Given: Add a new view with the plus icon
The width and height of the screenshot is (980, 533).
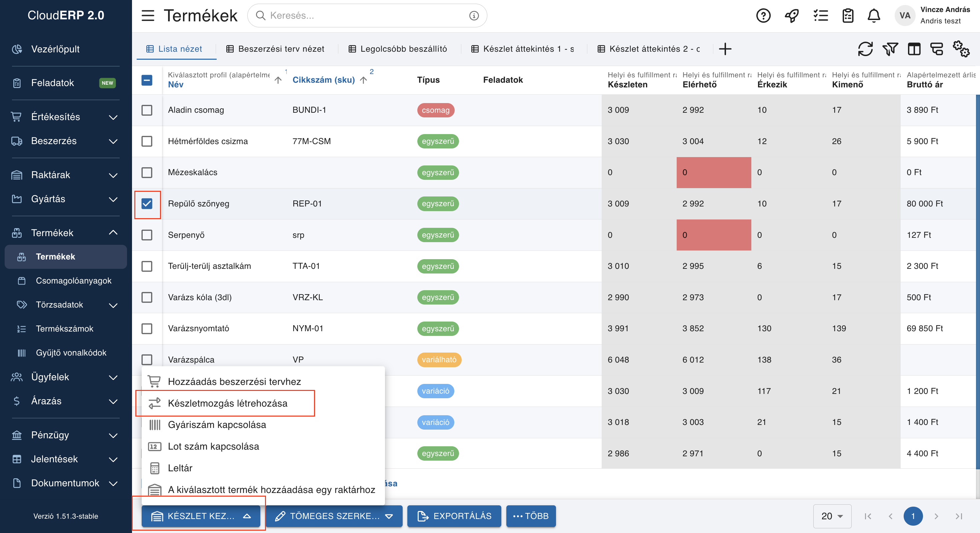Looking at the screenshot, I should (725, 49).
